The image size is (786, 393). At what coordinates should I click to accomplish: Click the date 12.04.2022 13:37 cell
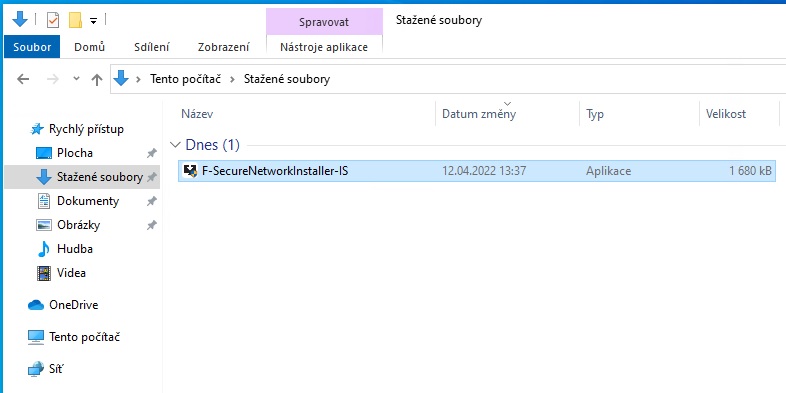(x=484, y=171)
